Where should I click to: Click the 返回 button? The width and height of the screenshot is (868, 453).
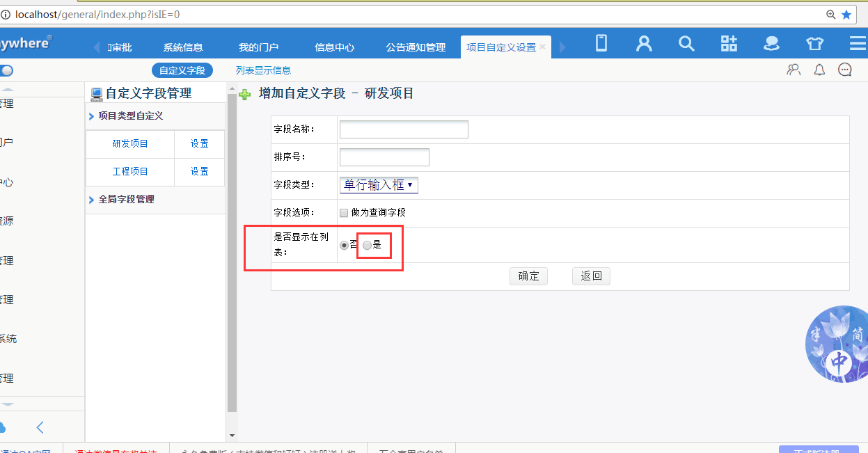pos(591,276)
